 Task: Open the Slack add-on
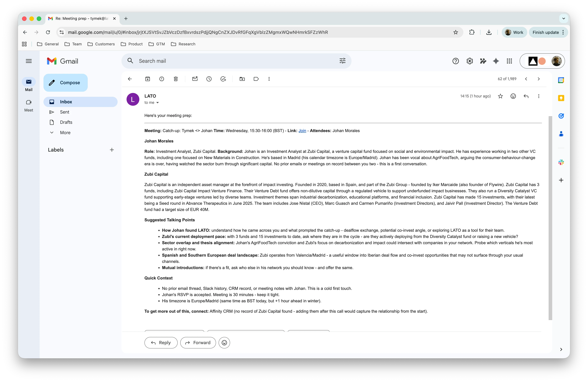561,162
